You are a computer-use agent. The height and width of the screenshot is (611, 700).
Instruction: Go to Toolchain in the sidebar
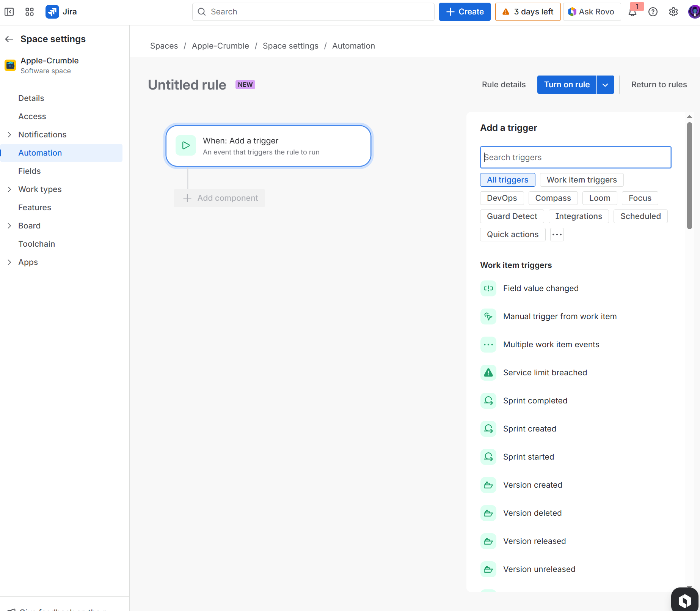[x=37, y=244]
